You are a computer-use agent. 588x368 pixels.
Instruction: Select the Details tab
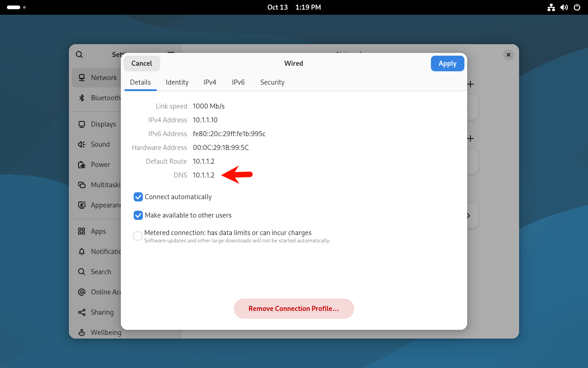click(141, 82)
